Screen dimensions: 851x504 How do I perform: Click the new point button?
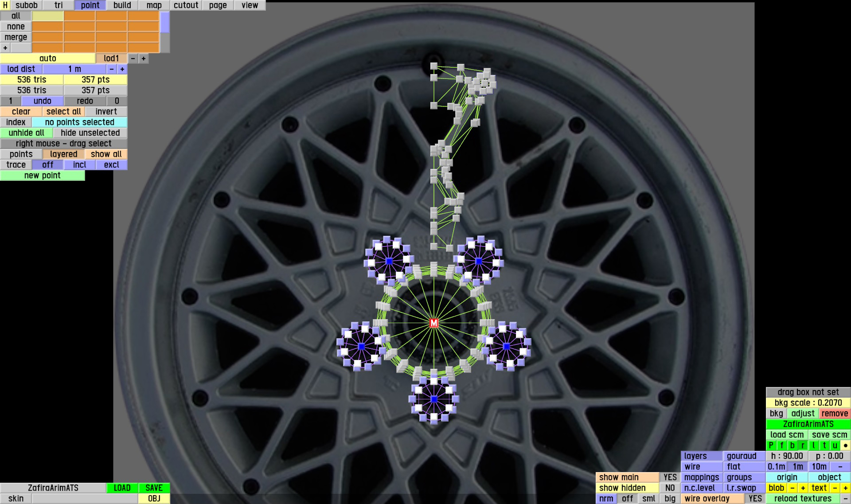[42, 176]
